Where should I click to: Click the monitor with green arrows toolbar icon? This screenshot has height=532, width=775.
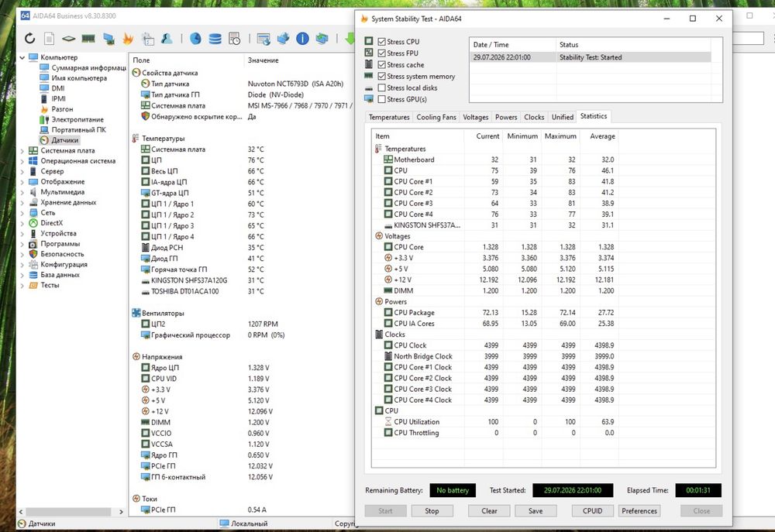pyautogui.click(x=322, y=38)
